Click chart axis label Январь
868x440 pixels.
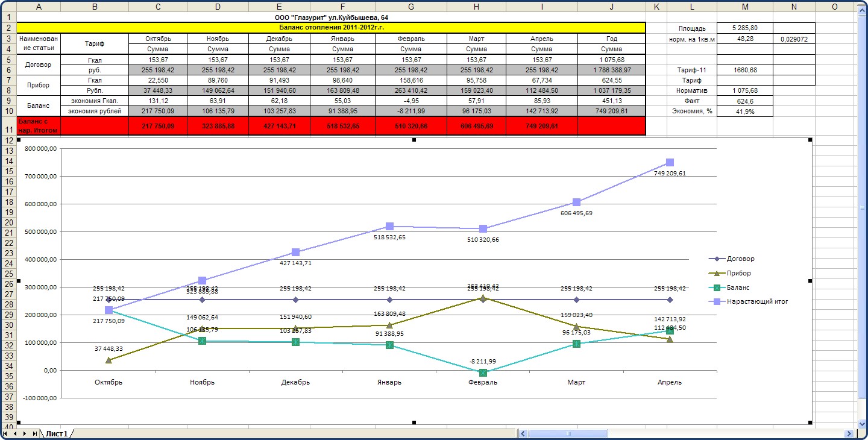coord(389,382)
